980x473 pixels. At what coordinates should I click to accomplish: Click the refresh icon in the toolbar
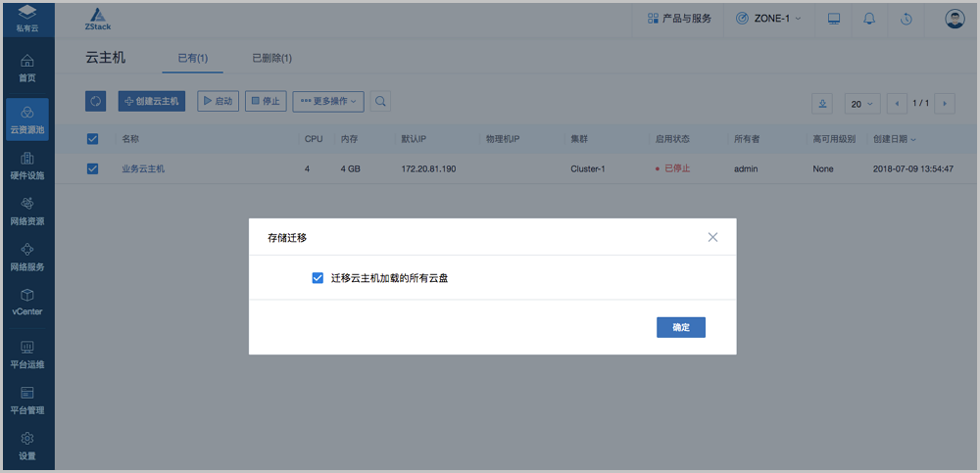pos(96,101)
